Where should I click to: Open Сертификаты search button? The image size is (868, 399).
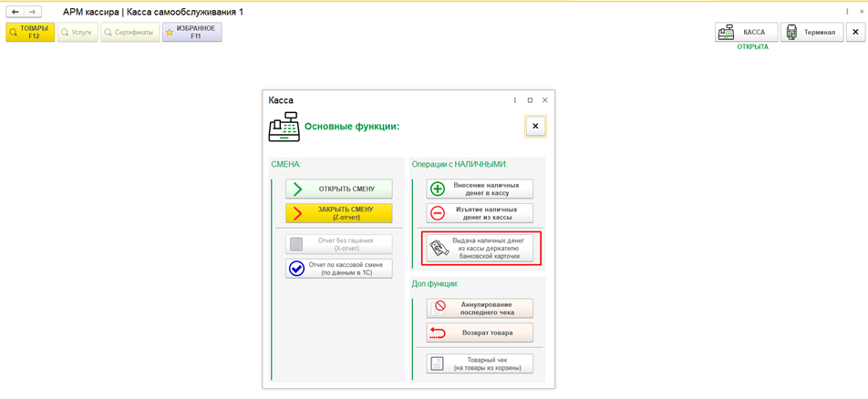pos(130,32)
